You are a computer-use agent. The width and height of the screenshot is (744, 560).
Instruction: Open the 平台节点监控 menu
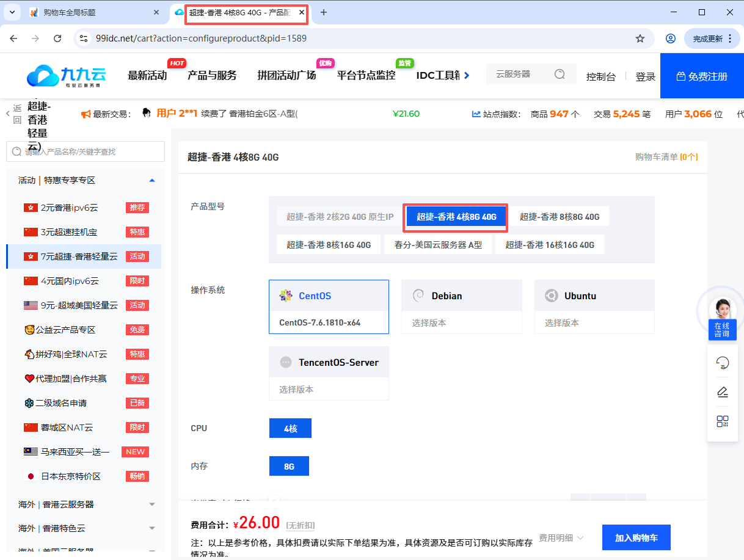[x=366, y=76]
